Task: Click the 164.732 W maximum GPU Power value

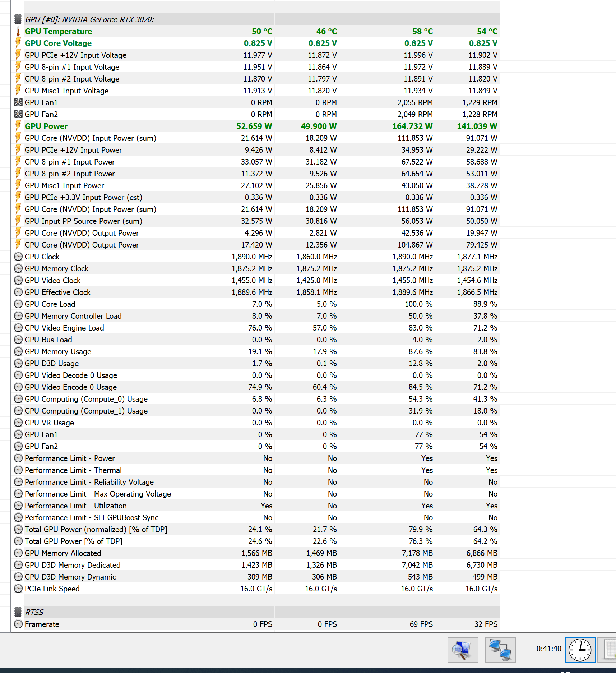Action: point(412,126)
